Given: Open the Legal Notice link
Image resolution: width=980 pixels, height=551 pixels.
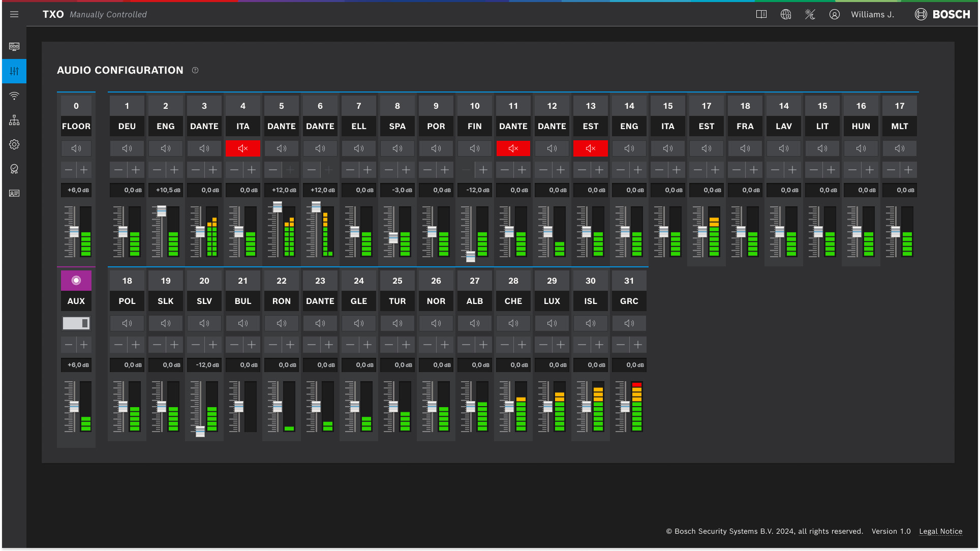Looking at the screenshot, I should pos(940,531).
